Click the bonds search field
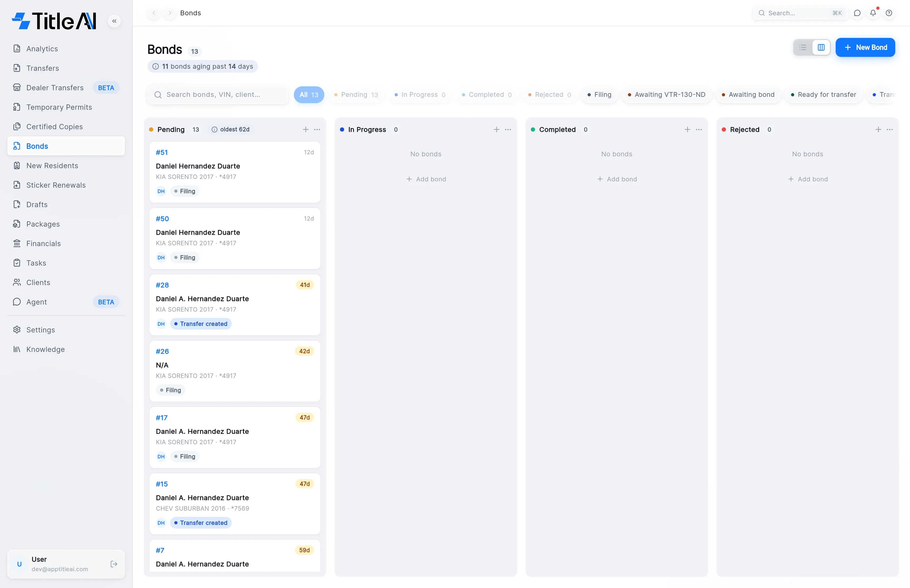 [218, 95]
